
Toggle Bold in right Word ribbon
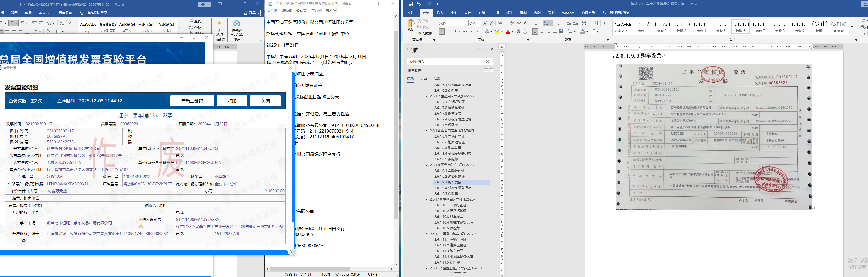tap(441, 31)
